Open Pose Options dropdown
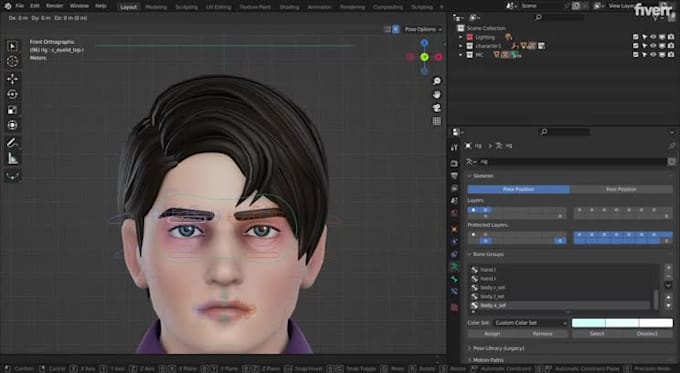Image resolution: width=680 pixels, height=373 pixels. coord(423,29)
